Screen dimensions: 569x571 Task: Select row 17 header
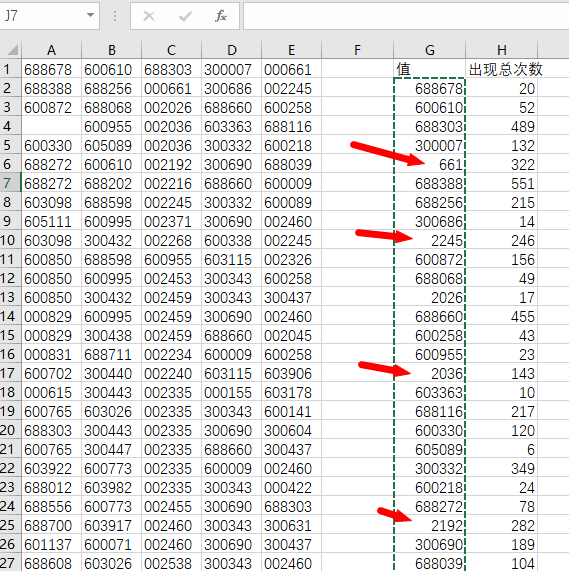11,373
